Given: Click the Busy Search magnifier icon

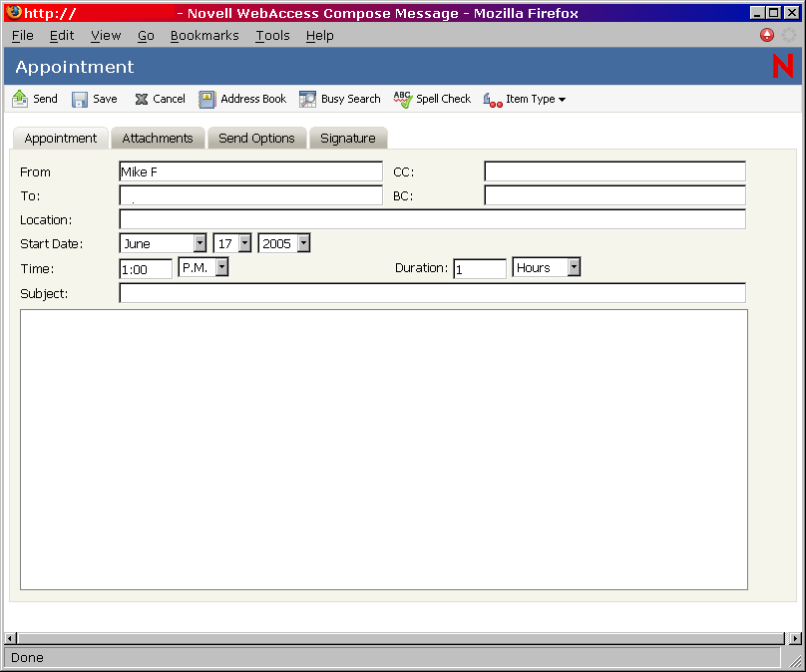Looking at the screenshot, I should (x=308, y=99).
